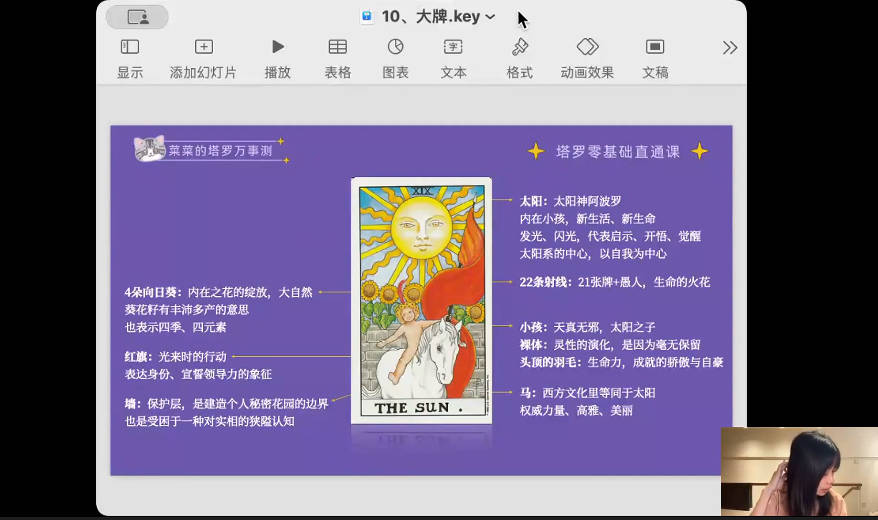Open the title dropdown next to 大牌.key

click(x=490, y=17)
